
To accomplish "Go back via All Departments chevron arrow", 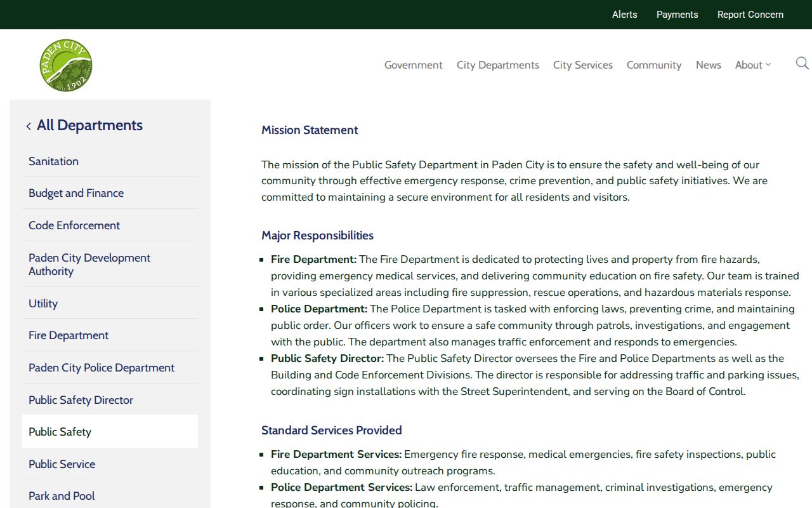I will (29, 126).
